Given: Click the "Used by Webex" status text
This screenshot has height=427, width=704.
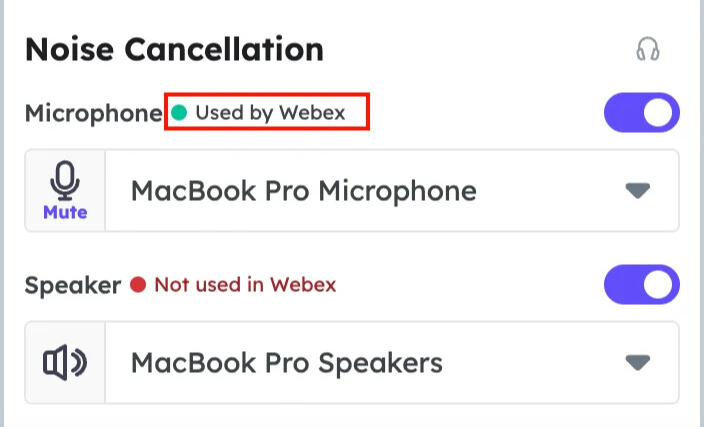Looking at the screenshot, I should [x=270, y=113].
